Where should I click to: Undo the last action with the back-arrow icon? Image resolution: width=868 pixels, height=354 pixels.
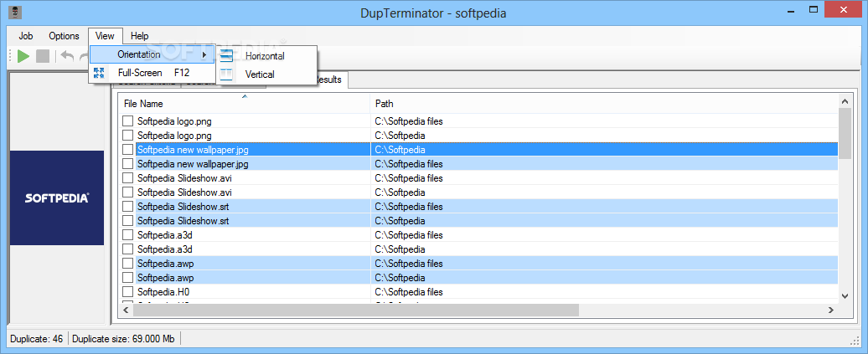click(67, 56)
